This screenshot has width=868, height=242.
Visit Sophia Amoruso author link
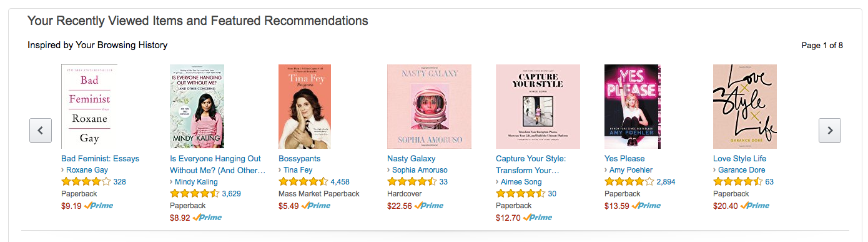(x=420, y=170)
